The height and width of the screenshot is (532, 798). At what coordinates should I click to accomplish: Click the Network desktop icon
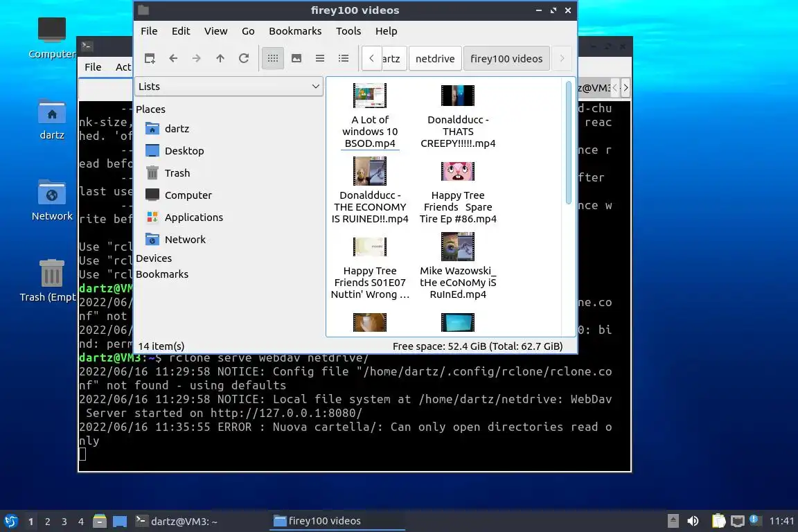[52, 200]
